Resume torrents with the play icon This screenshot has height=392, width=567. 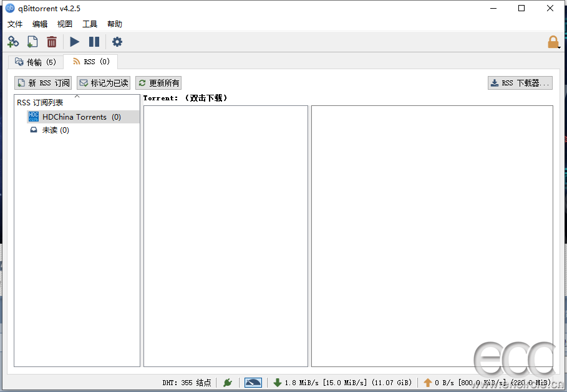pos(74,42)
